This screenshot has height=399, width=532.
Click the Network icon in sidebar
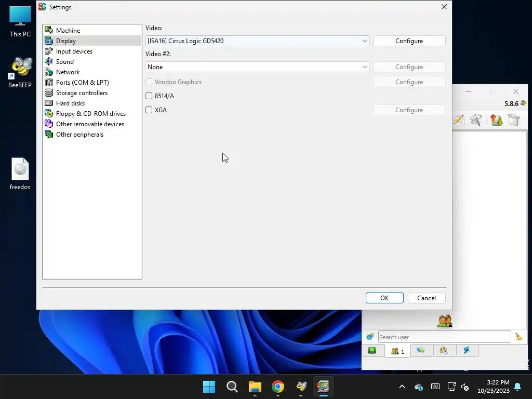(49, 72)
